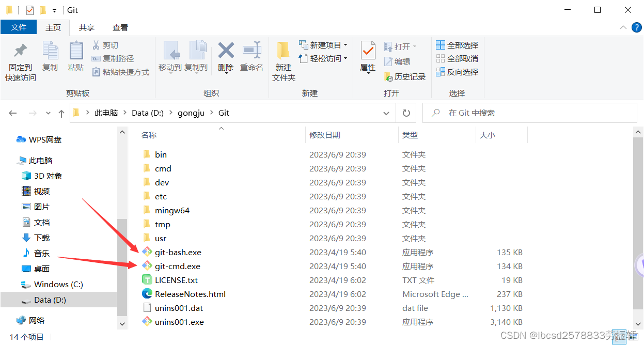644x345 pixels.
Task: Click the search in Git box
Action: pyautogui.click(x=530, y=113)
